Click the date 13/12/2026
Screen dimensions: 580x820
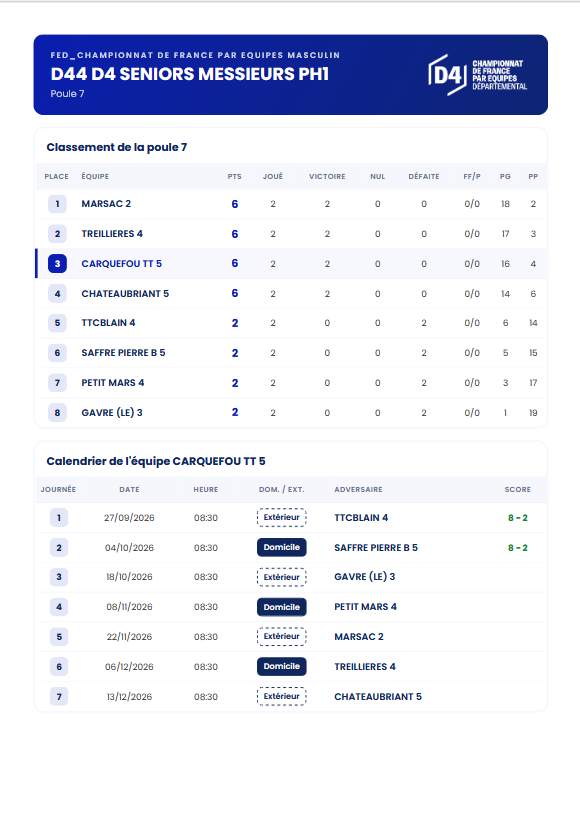(129, 697)
